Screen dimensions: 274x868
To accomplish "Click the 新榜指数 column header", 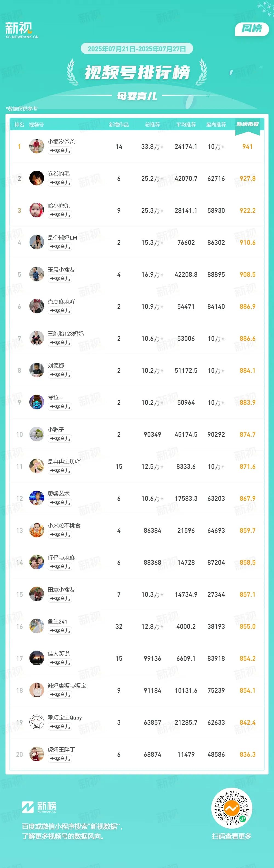I will (x=247, y=124).
